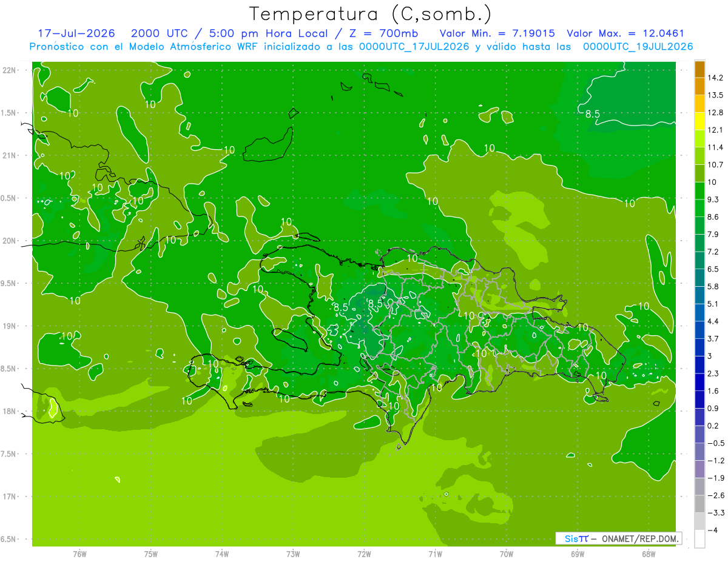Image resolution: width=728 pixels, height=562 pixels.
Task: Click the title Temperatura (C,somb.)
Action: (370, 15)
